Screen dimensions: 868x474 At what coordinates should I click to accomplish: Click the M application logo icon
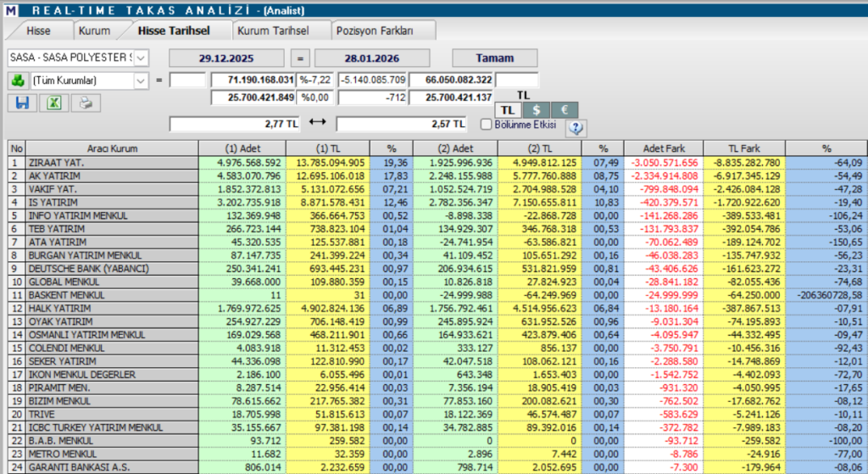(x=9, y=9)
